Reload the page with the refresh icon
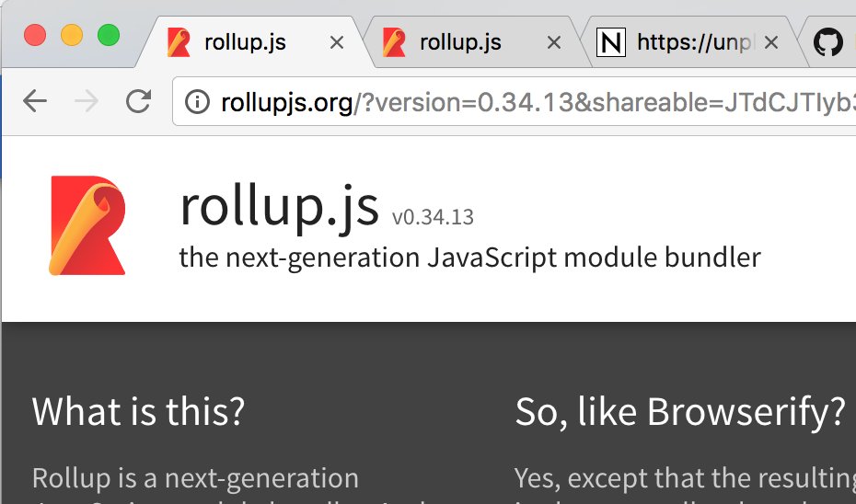The image size is (856, 504). [x=138, y=101]
